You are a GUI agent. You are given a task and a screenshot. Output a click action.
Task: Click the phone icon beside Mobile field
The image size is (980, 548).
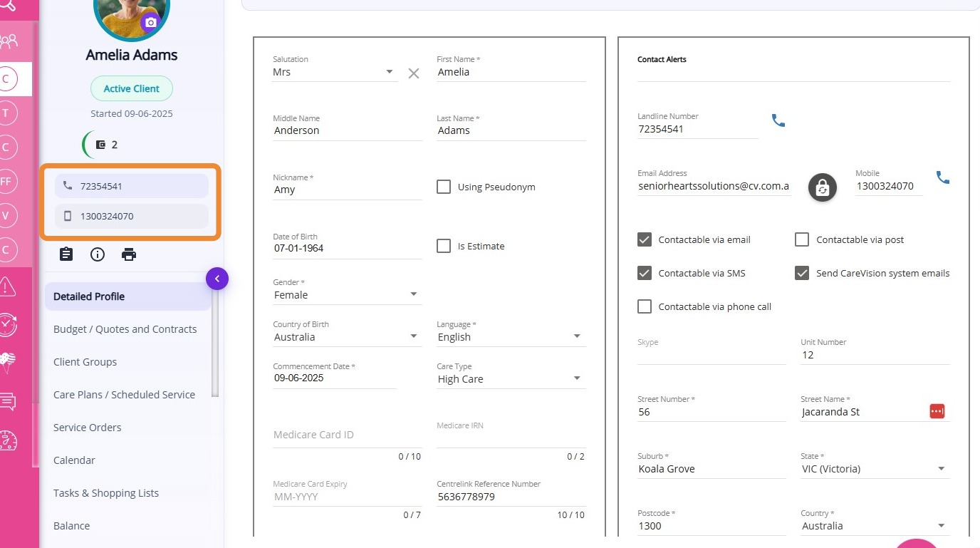943,178
